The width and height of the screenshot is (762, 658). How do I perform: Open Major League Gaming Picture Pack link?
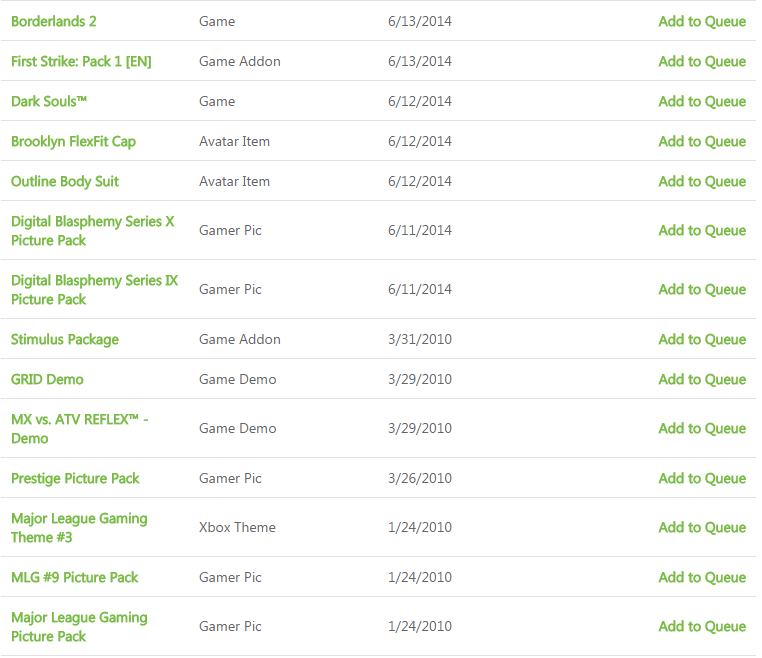click(x=79, y=627)
